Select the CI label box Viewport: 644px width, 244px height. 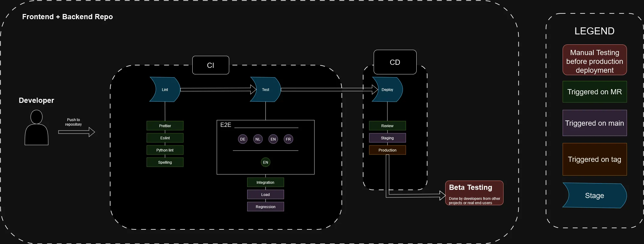[x=211, y=65]
